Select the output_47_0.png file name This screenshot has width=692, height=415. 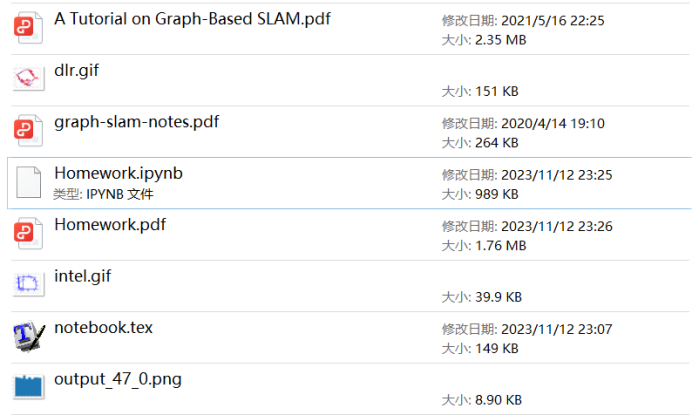coord(118,379)
